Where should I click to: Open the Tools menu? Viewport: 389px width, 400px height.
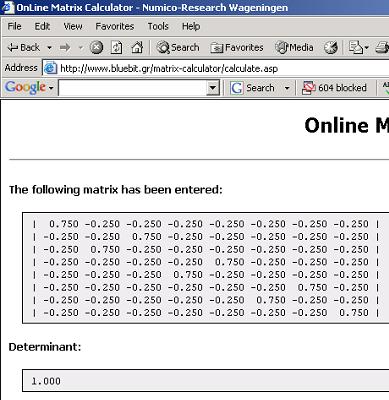click(x=158, y=26)
